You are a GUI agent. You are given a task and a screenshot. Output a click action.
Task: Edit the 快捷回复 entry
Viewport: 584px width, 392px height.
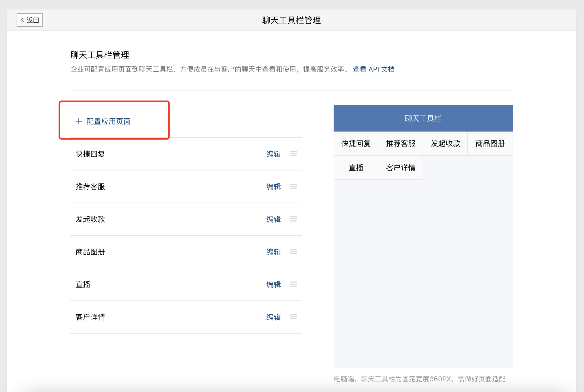pyautogui.click(x=274, y=154)
